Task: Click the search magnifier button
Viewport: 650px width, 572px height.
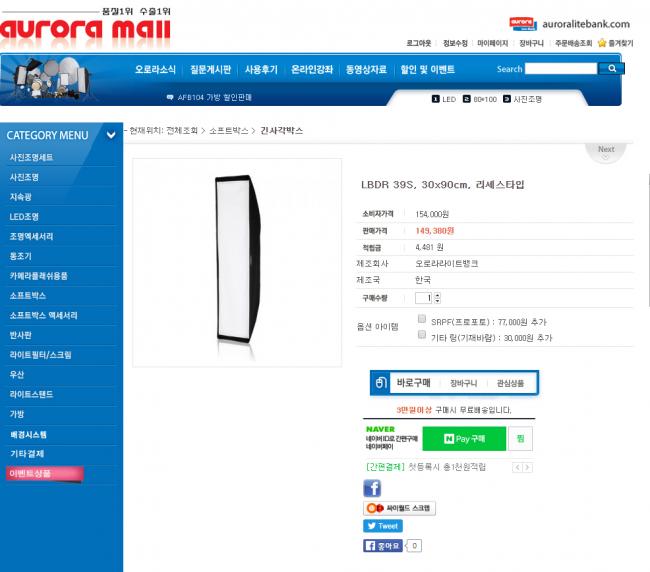Action: (x=611, y=69)
